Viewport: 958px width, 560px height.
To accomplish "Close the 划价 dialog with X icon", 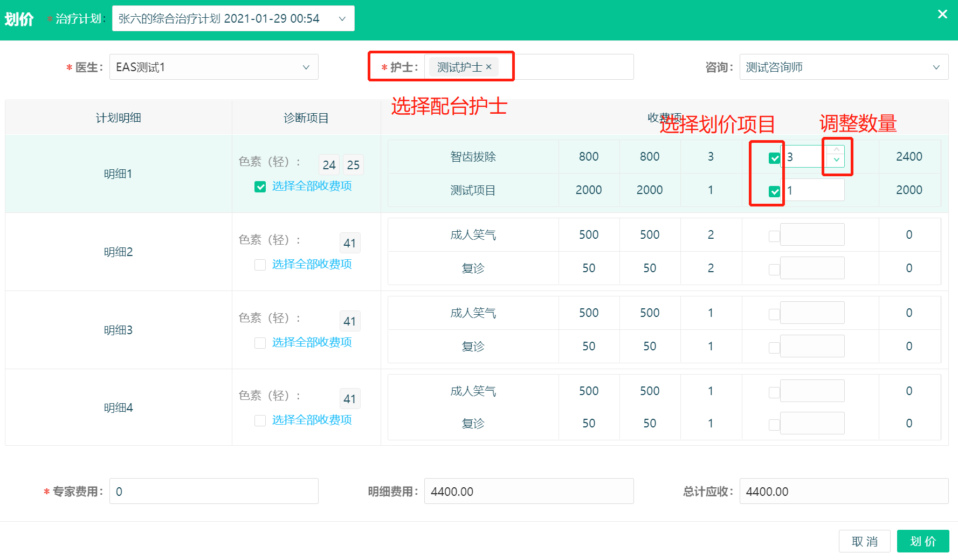I will 942,15.
